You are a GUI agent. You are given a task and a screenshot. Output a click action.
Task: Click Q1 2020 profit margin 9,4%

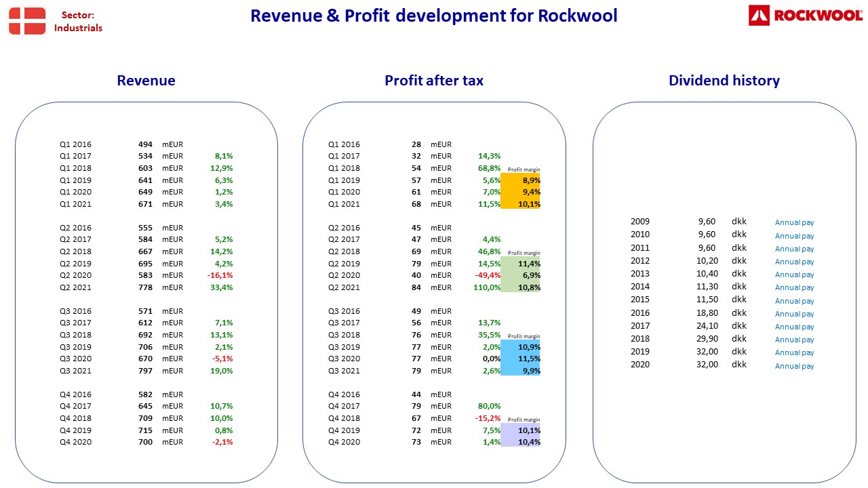pos(521,192)
